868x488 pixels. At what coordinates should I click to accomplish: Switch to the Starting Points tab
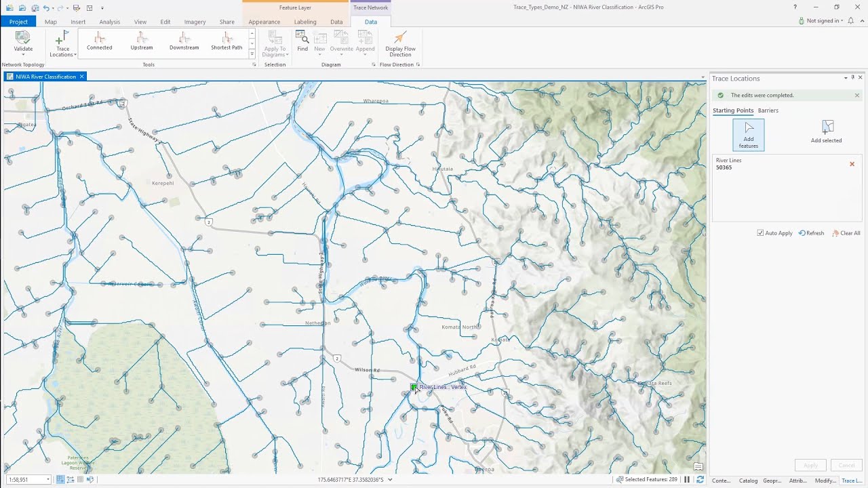point(733,110)
